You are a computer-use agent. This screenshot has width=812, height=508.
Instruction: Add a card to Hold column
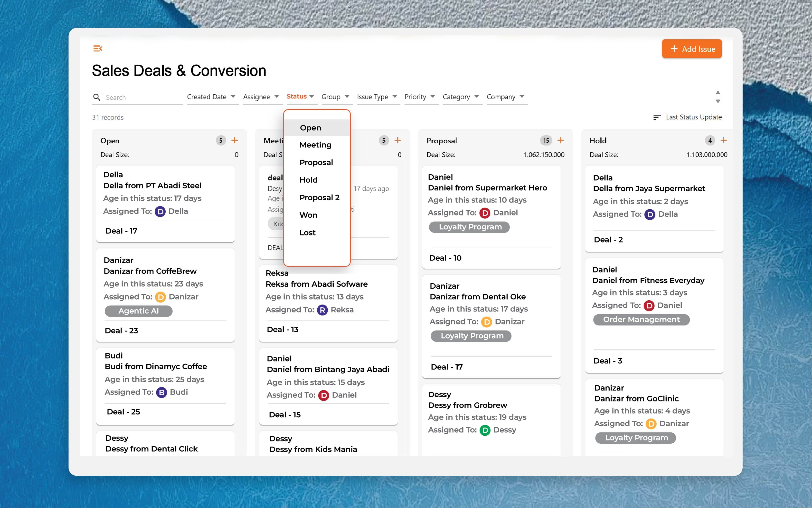724,140
